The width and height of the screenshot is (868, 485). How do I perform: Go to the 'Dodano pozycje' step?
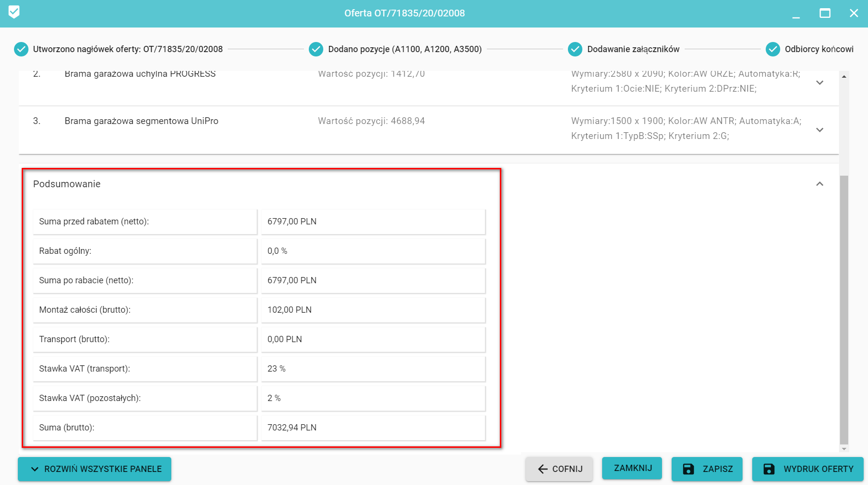click(x=404, y=49)
